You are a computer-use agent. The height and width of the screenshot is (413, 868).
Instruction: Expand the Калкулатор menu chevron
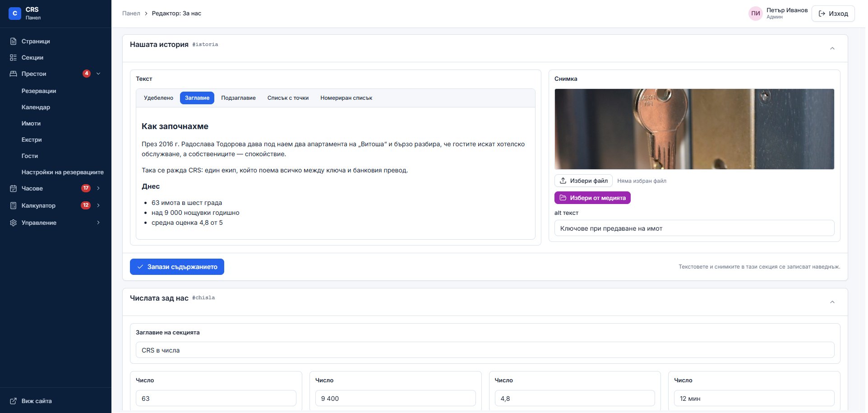point(98,205)
